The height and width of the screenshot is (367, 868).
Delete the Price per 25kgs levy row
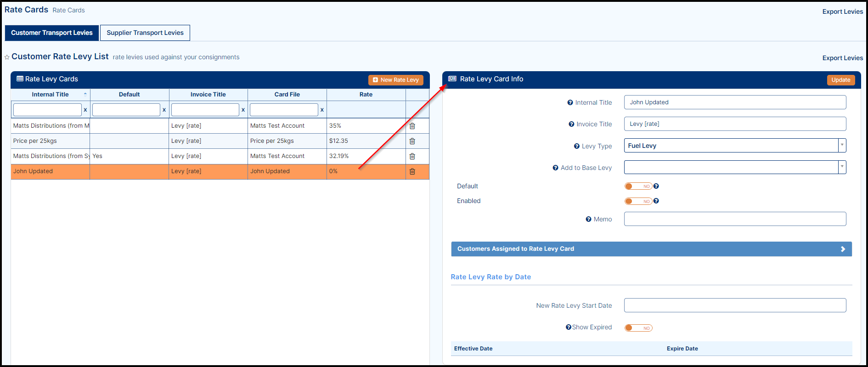[412, 141]
